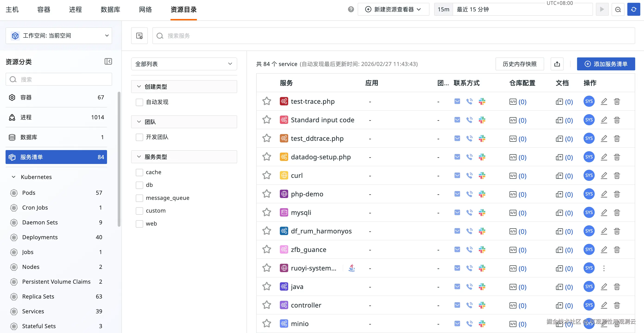
Task: Click the blue refresh icon at top right
Action: point(633,9)
